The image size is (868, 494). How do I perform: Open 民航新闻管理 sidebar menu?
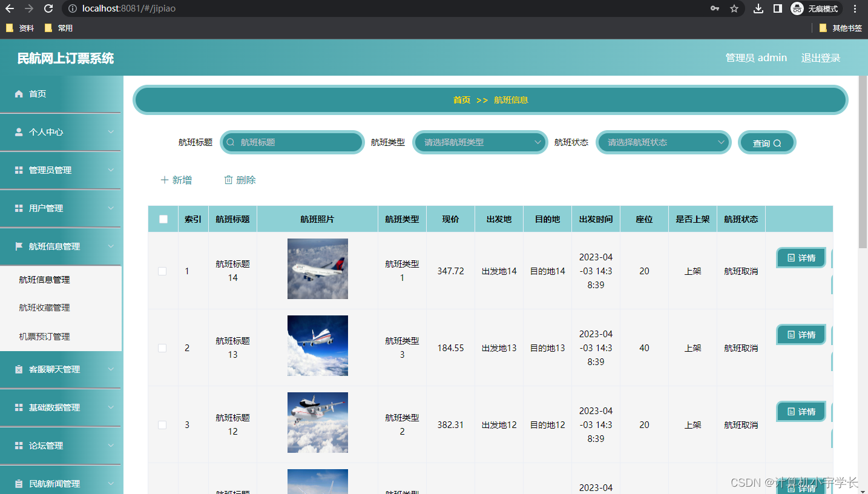(x=61, y=484)
